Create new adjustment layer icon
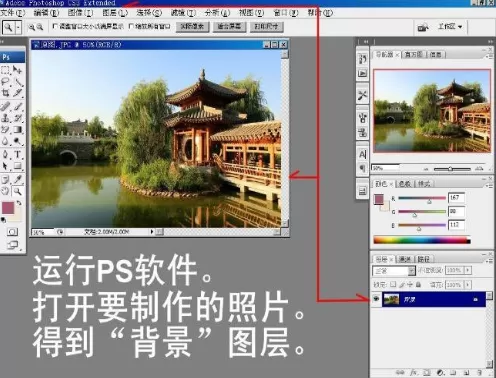496x378 pixels. 441,372
